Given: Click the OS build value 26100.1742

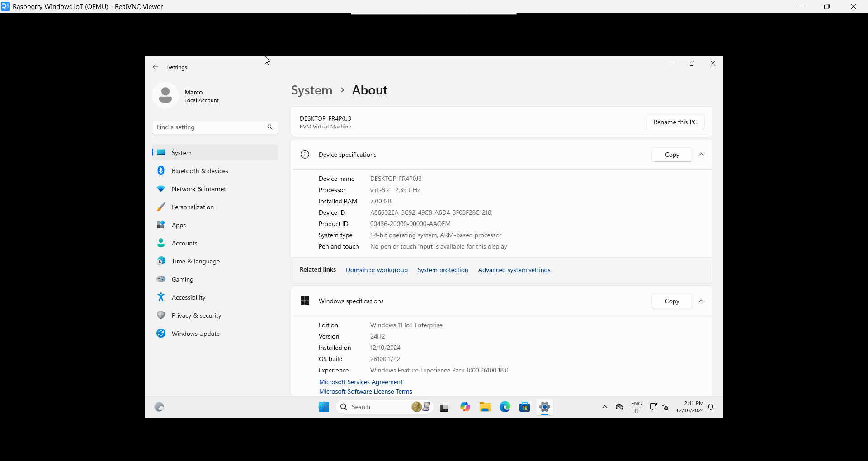Looking at the screenshot, I should click(x=385, y=359).
